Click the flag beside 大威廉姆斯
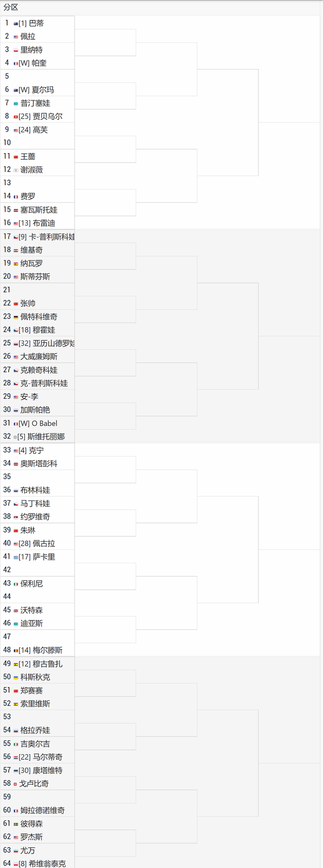Viewport: 323px width, 868px height. 16,357
